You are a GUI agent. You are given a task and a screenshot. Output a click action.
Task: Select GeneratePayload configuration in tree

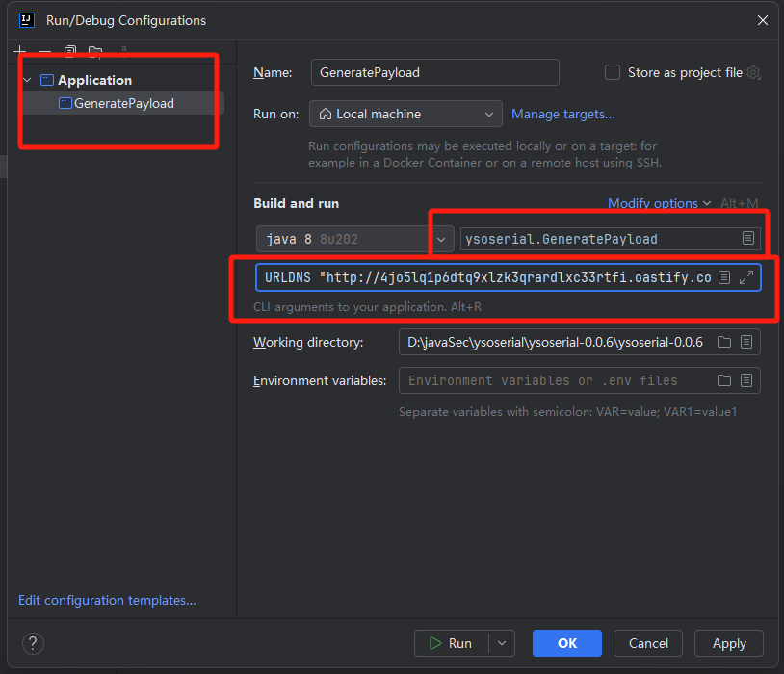coord(123,103)
